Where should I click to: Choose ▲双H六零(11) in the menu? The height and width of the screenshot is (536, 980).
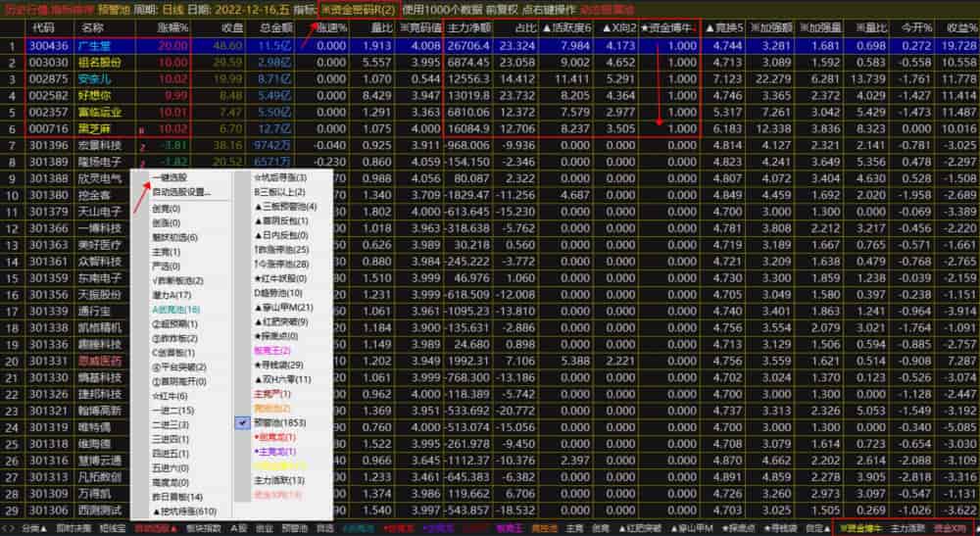[282, 379]
